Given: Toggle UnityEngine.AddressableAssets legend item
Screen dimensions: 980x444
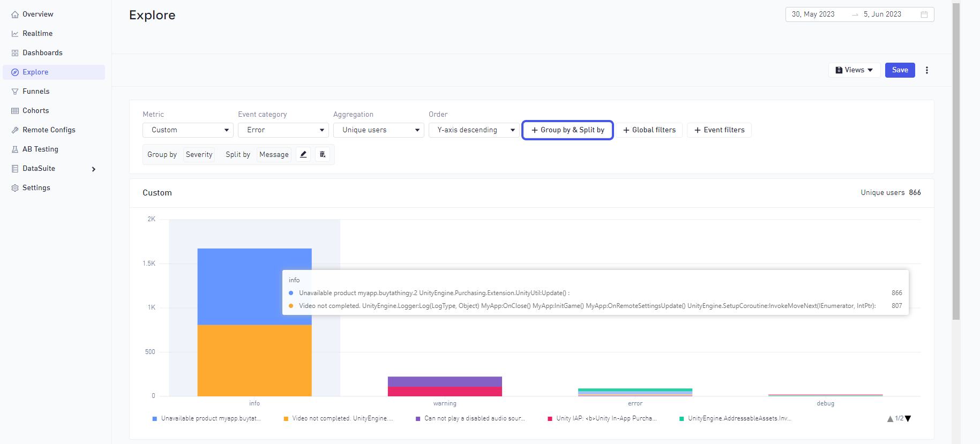Looking at the screenshot, I should (735, 419).
